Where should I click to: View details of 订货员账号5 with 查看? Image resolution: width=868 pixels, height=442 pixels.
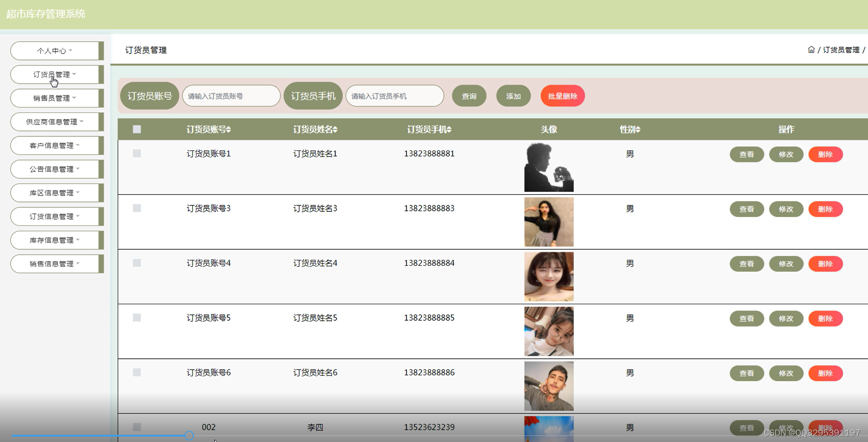(747, 318)
